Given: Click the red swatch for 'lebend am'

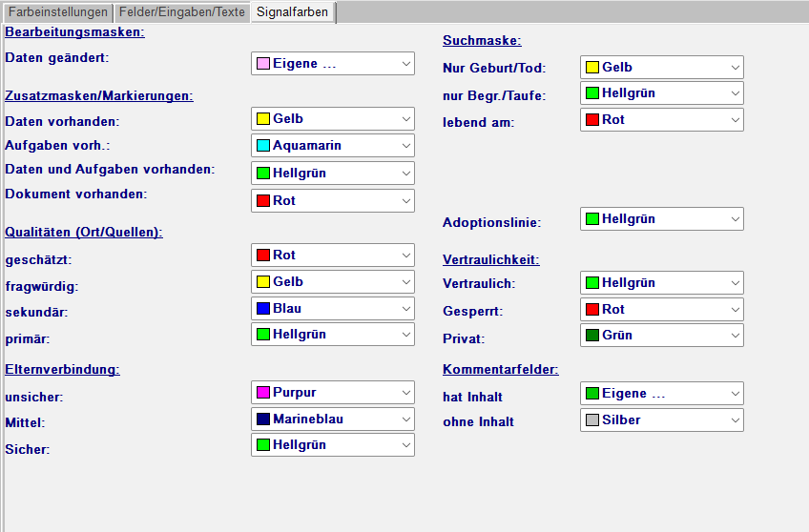Looking at the screenshot, I should tap(591, 120).
